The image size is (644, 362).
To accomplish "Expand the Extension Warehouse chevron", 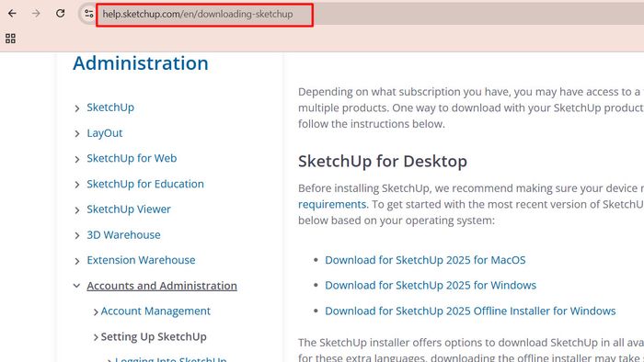I will 76,261.
